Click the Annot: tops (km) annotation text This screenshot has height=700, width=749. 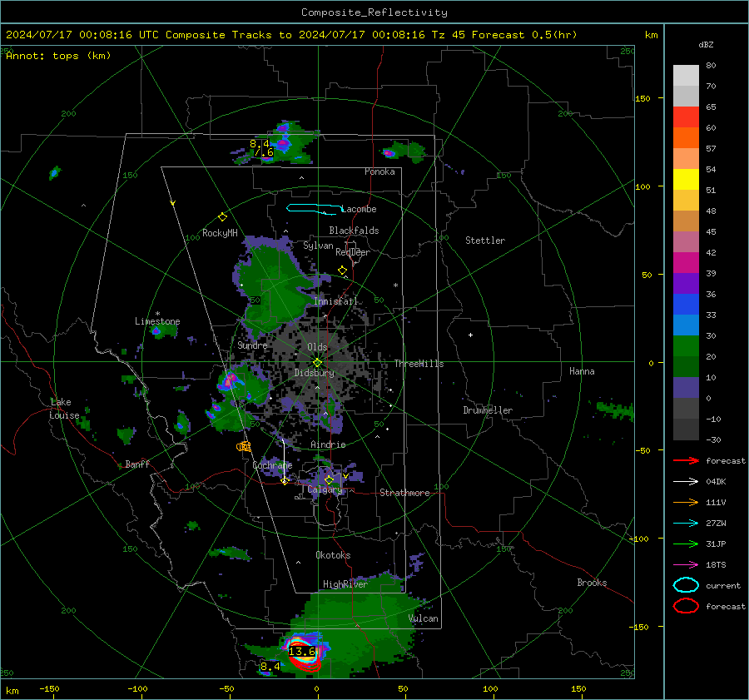pyautogui.click(x=58, y=56)
